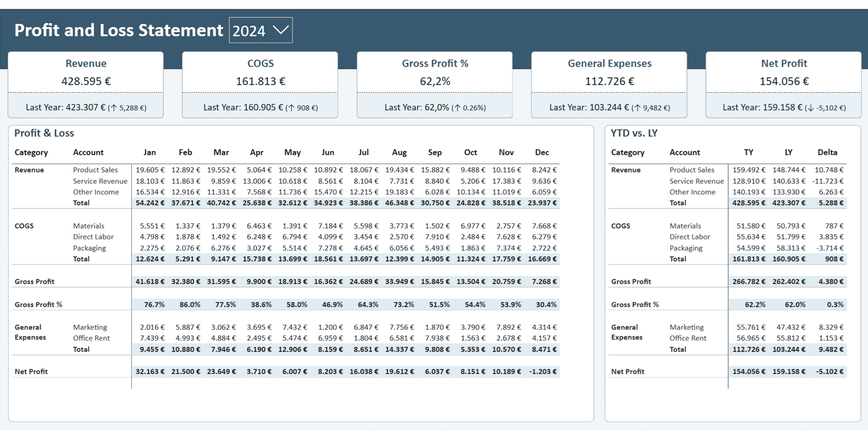This screenshot has height=431, width=868.
Task: Click the Jan column header
Action: 149,152
